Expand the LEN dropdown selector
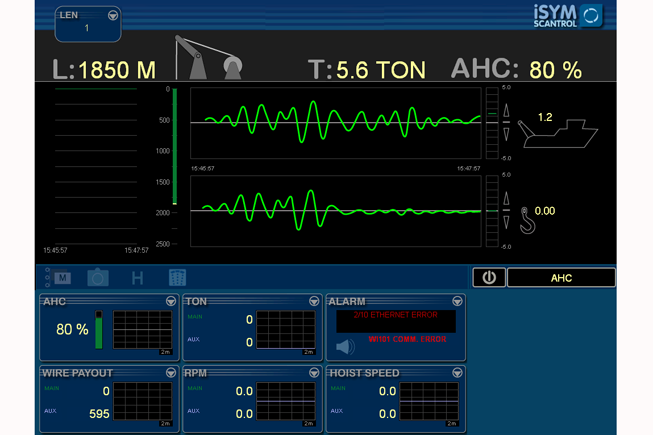 pyautogui.click(x=112, y=16)
